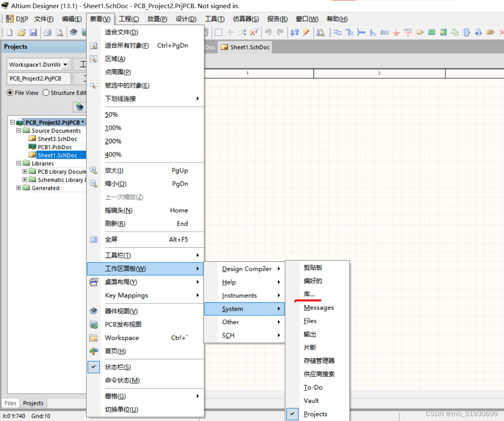The height and width of the screenshot is (421, 504).
Task: Select PCB1.PcbDoc in project tree
Action: (x=55, y=147)
